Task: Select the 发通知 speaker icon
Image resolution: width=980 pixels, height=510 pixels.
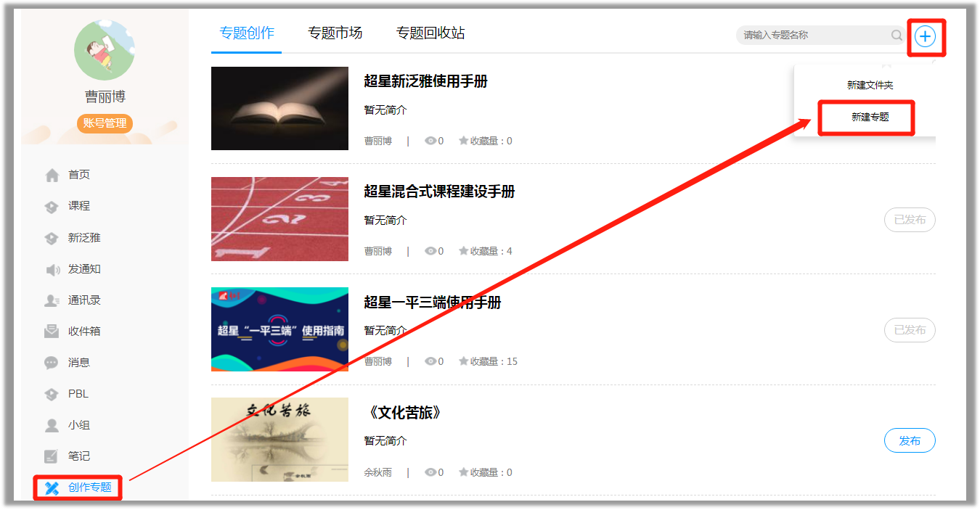Action: (52, 270)
